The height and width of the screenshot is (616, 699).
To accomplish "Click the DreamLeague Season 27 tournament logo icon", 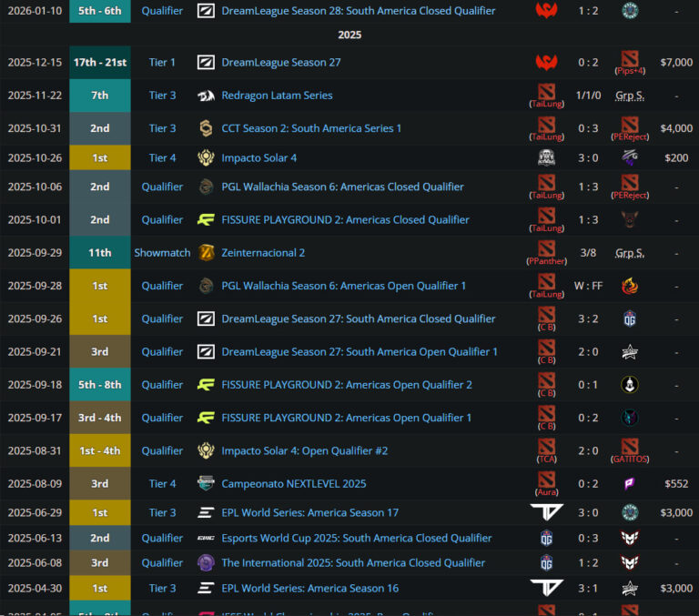I will pos(207,63).
